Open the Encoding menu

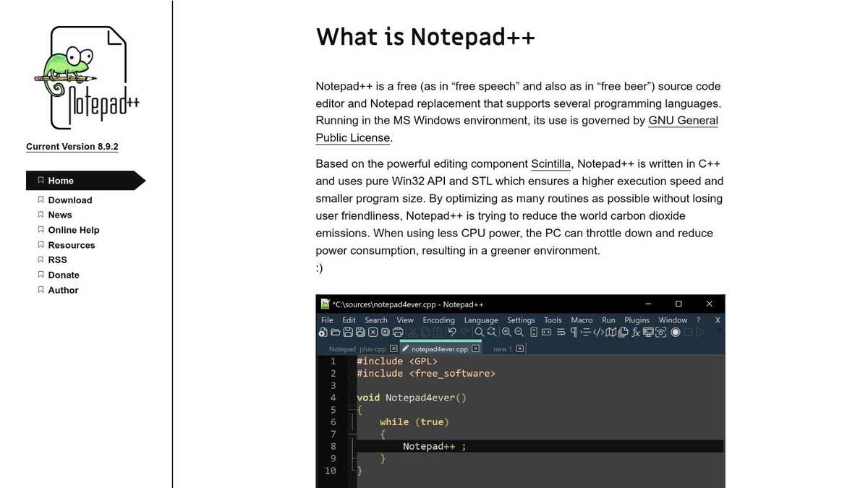[x=438, y=320]
